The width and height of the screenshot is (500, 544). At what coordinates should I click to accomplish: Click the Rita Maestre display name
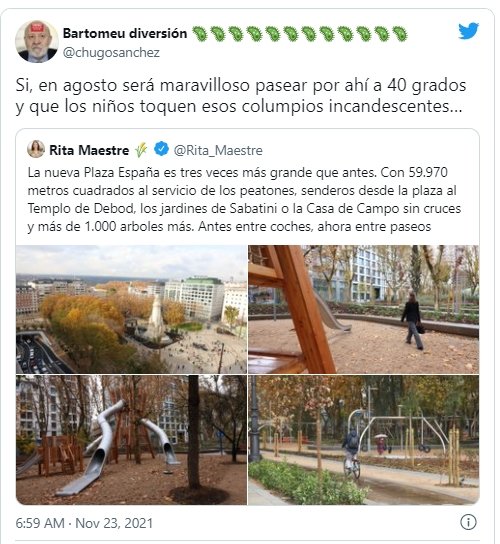pyautogui.click(x=89, y=150)
